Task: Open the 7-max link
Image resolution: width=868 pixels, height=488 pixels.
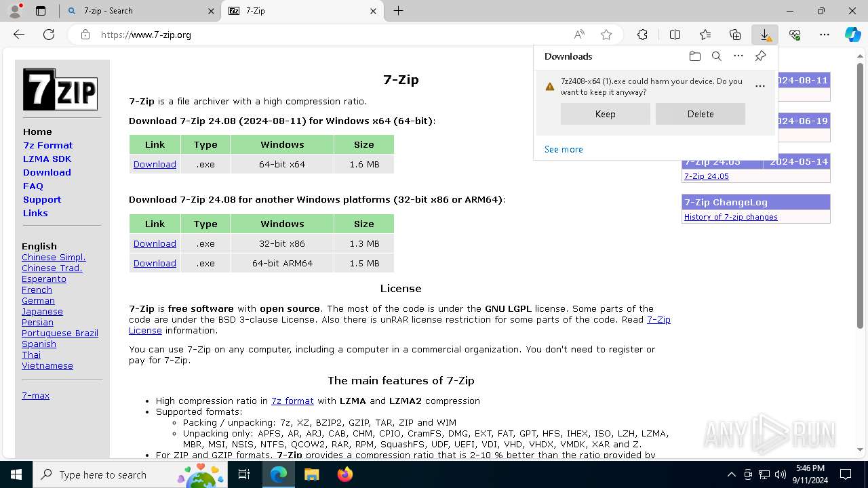Action: (35, 395)
